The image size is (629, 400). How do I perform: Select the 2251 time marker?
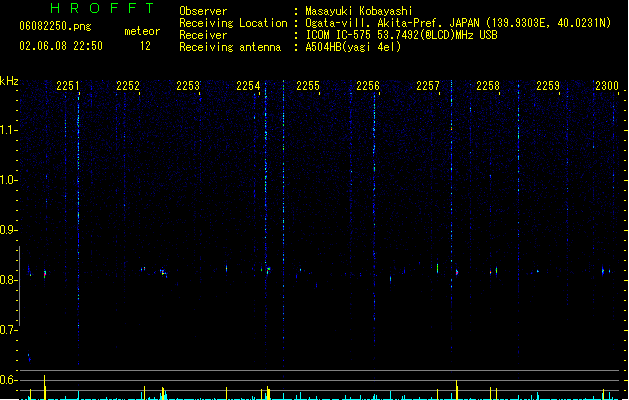coord(68,86)
